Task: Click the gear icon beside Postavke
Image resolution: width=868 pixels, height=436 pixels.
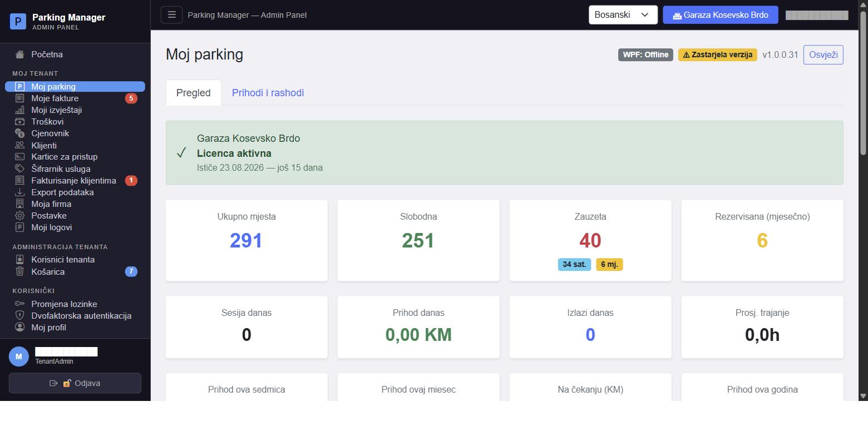Action: [x=20, y=216]
